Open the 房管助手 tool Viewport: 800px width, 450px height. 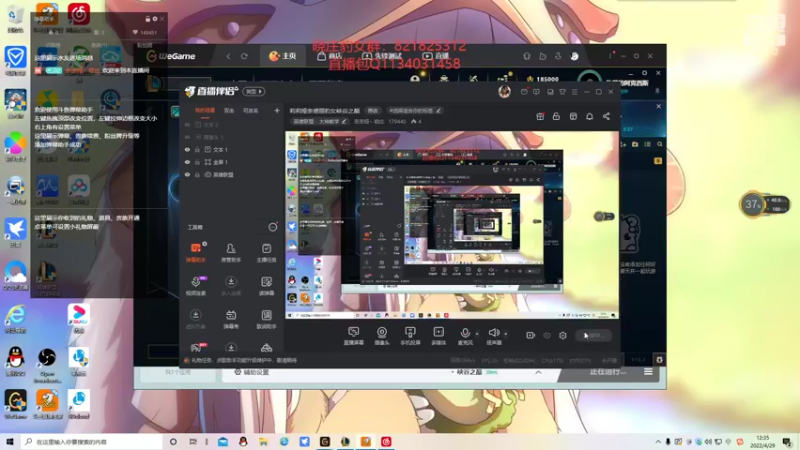click(x=231, y=252)
